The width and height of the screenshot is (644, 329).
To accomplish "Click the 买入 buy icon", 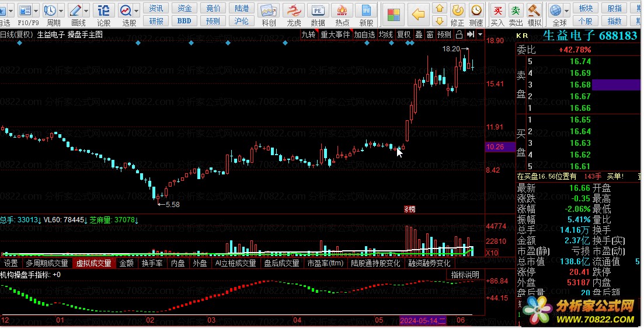I will point(498,10).
